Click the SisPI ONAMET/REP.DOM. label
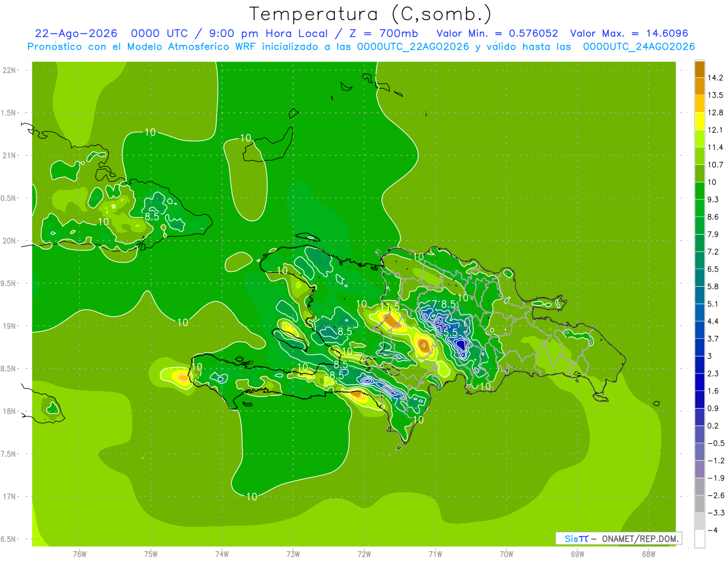The image size is (728, 562). pyautogui.click(x=618, y=538)
